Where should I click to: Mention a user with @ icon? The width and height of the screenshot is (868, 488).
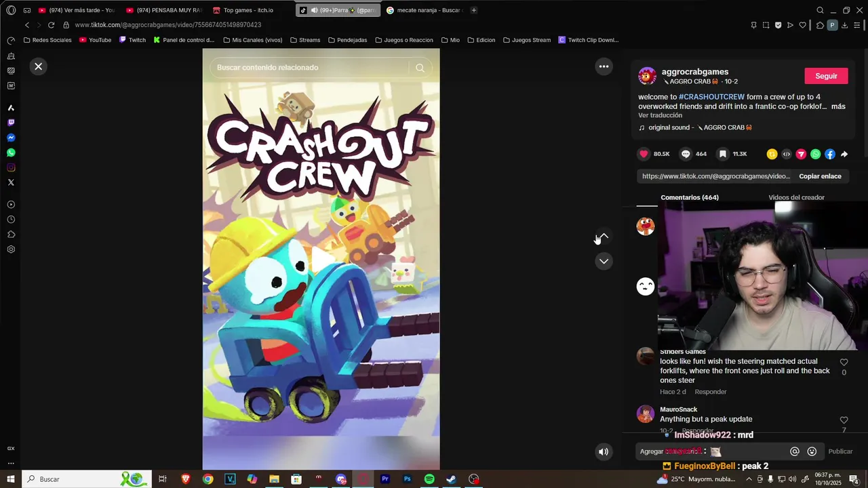(795, 451)
